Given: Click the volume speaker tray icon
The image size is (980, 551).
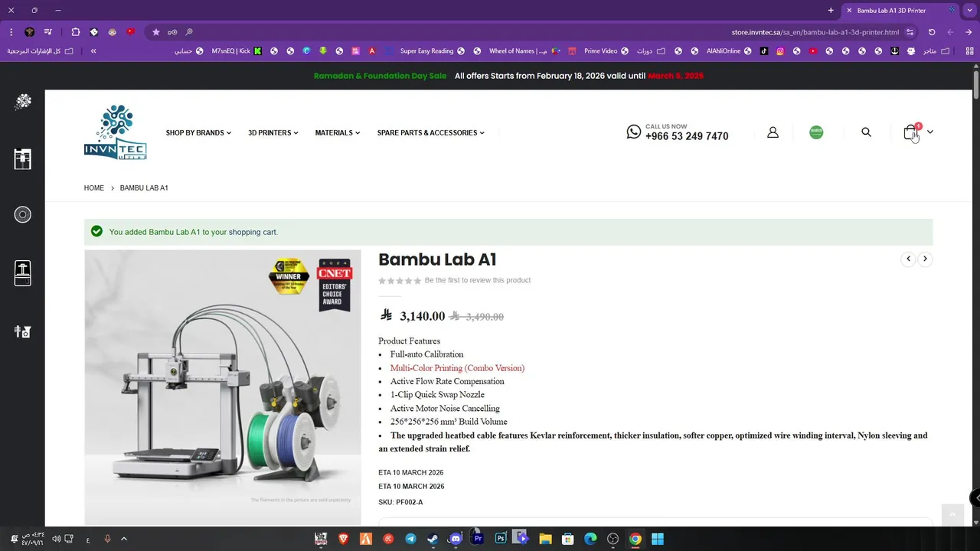Looking at the screenshot, I should click(56, 539).
